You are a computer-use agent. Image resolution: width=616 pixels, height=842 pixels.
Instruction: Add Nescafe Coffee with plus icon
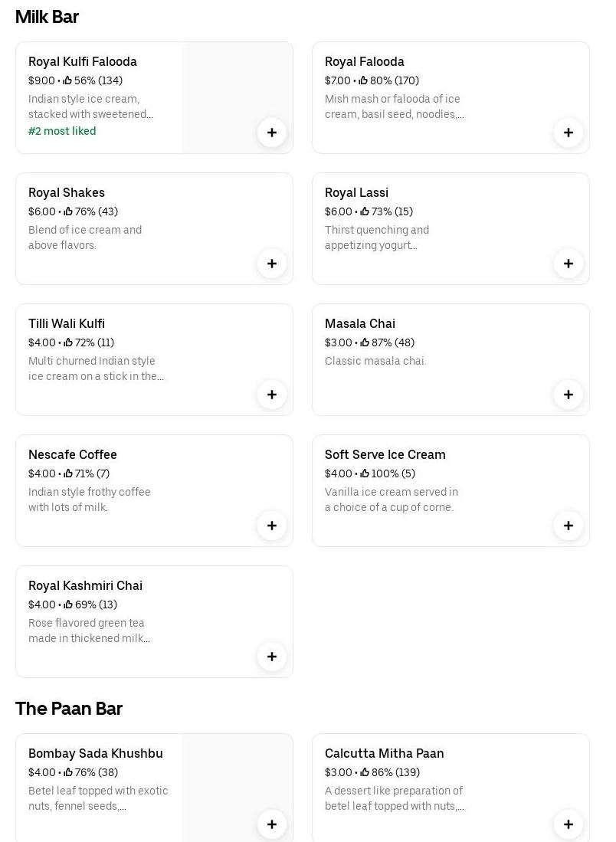(272, 526)
